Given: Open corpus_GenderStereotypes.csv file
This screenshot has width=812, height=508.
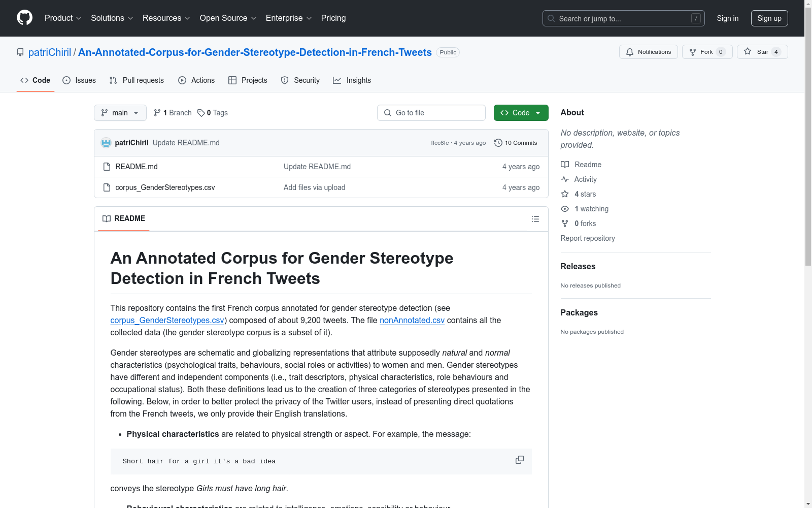Looking at the screenshot, I should 165,187.
